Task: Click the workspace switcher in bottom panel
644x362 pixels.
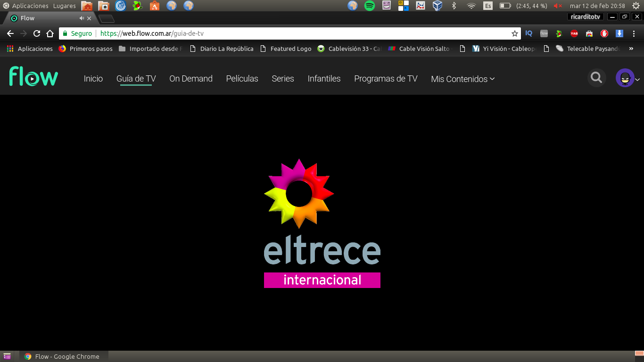Action: [639, 356]
